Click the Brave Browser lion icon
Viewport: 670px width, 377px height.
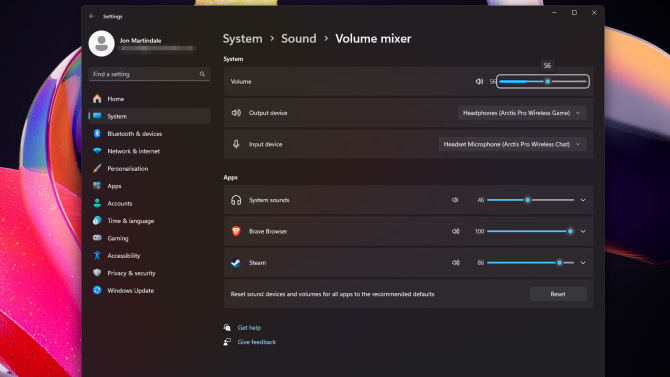tap(236, 231)
